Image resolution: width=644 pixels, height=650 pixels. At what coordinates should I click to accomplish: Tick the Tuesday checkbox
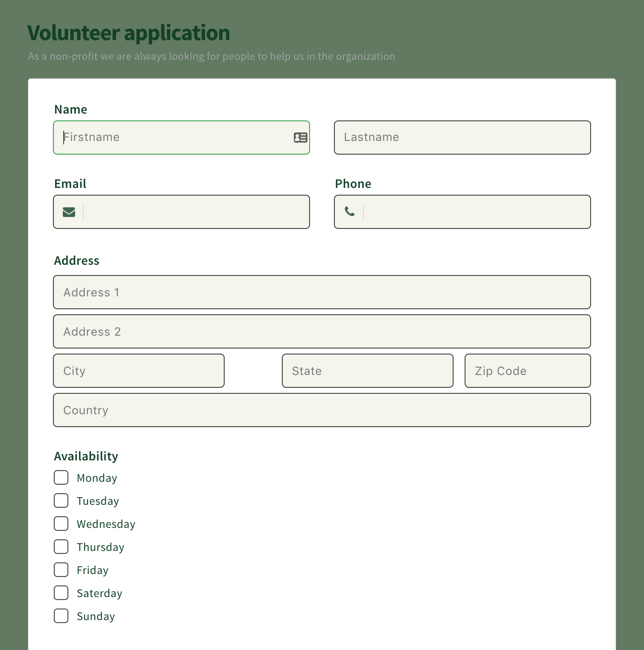tap(61, 501)
